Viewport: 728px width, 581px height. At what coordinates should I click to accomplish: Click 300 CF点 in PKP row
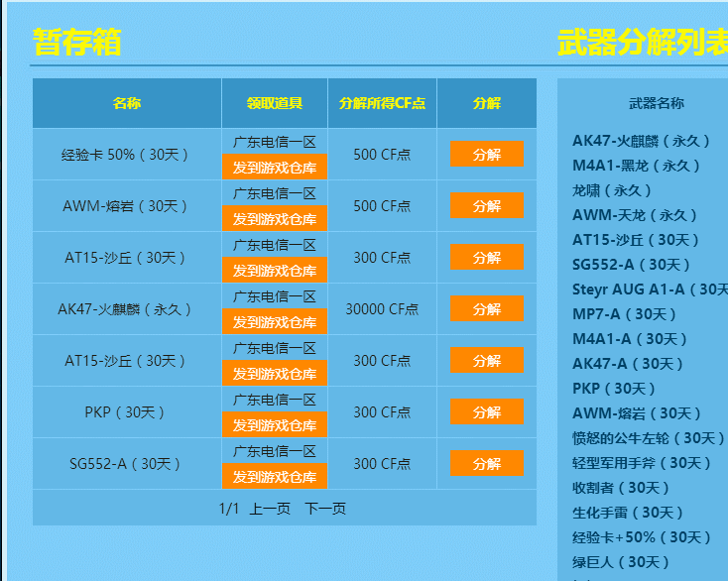(382, 412)
